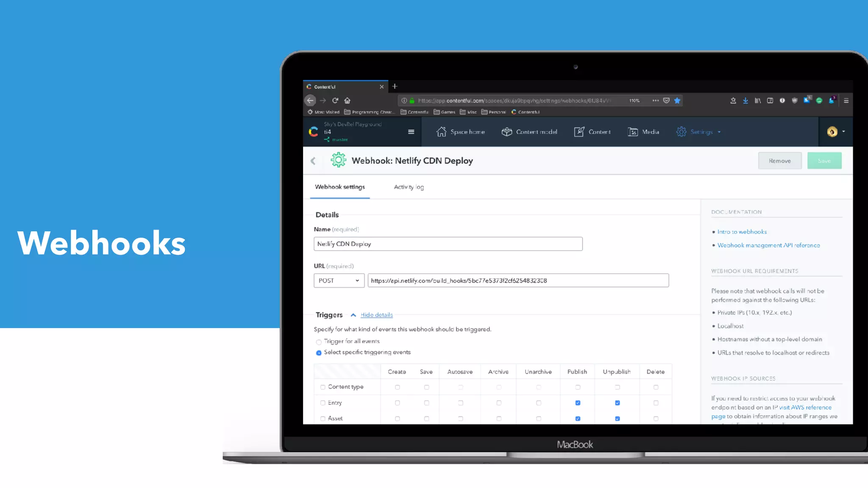Open the hamburger sidebar menu icon
The height and width of the screenshot is (488, 868).
click(411, 132)
